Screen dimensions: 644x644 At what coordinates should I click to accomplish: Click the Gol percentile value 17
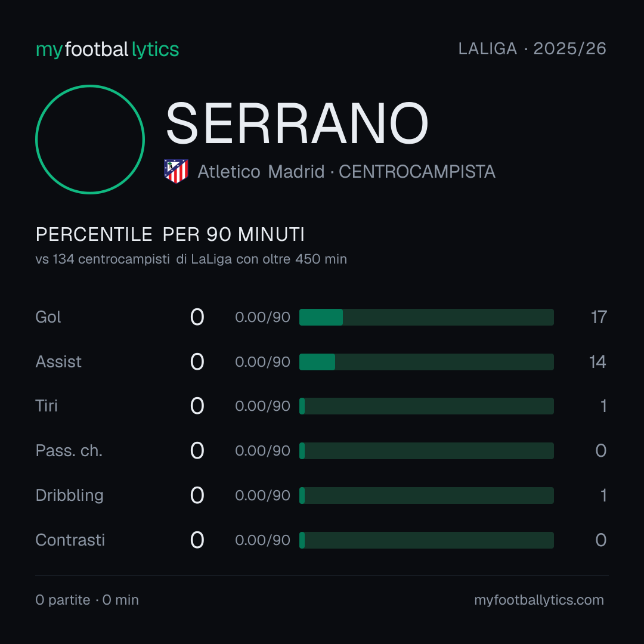[x=599, y=317]
